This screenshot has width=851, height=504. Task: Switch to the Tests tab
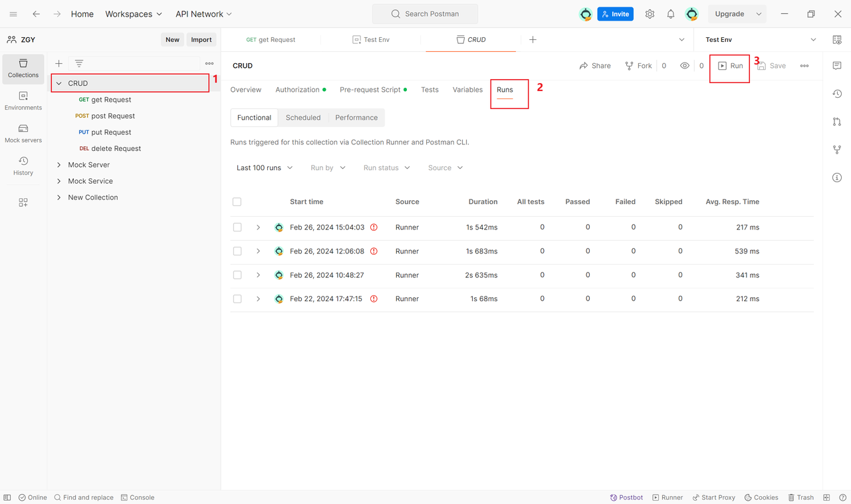coord(429,90)
